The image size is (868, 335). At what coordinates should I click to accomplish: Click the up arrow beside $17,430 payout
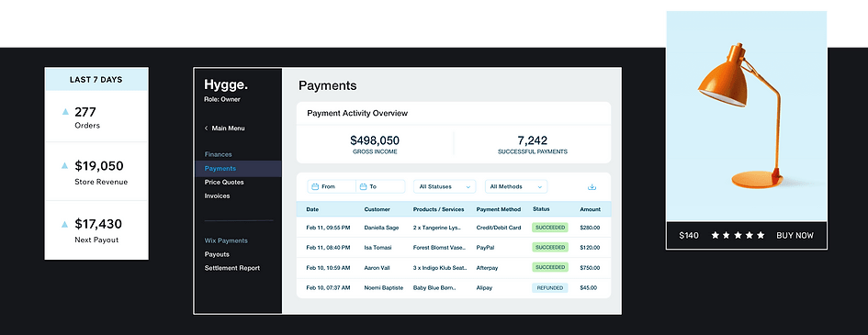coord(65,224)
